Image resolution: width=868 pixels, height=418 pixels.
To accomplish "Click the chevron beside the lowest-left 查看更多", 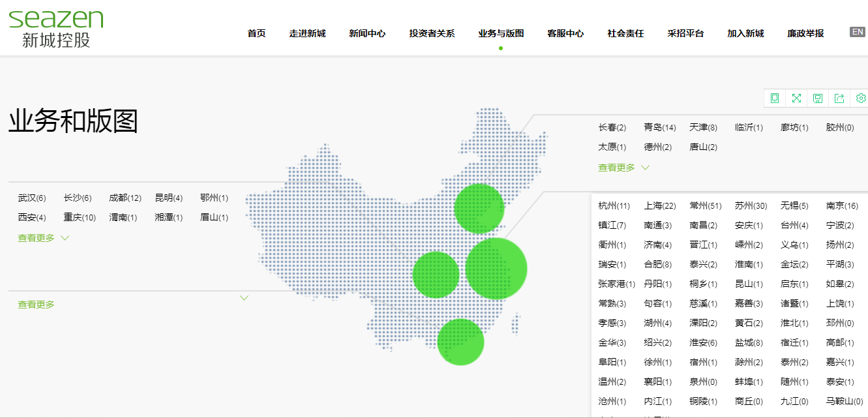I will pos(245,298).
